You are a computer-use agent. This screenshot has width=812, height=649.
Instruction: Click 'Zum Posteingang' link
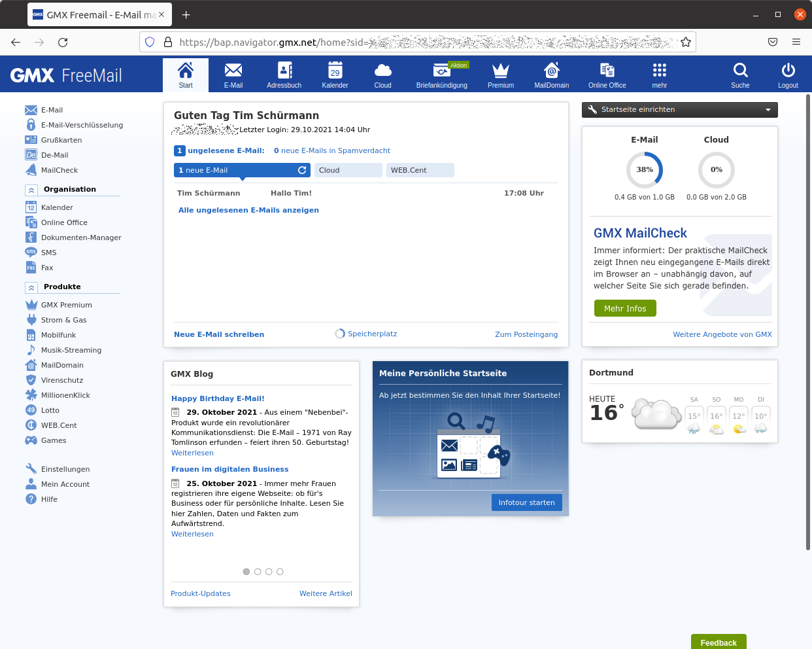[x=526, y=334]
